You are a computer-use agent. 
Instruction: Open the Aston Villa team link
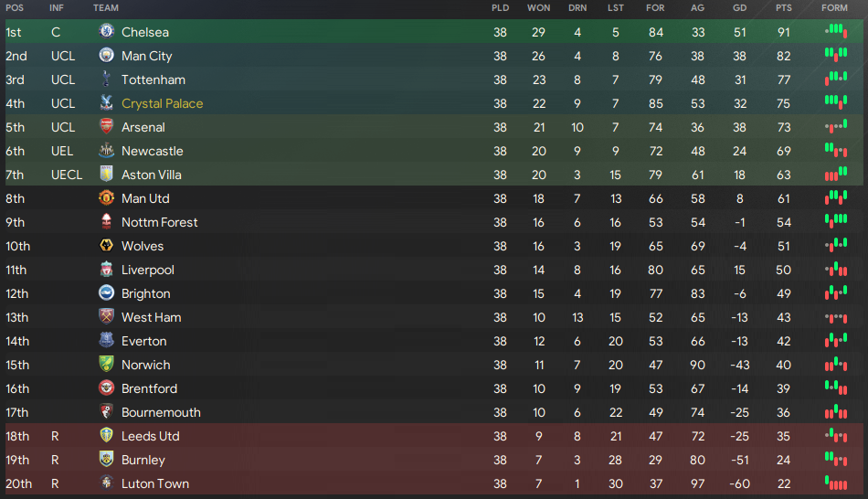(x=151, y=175)
